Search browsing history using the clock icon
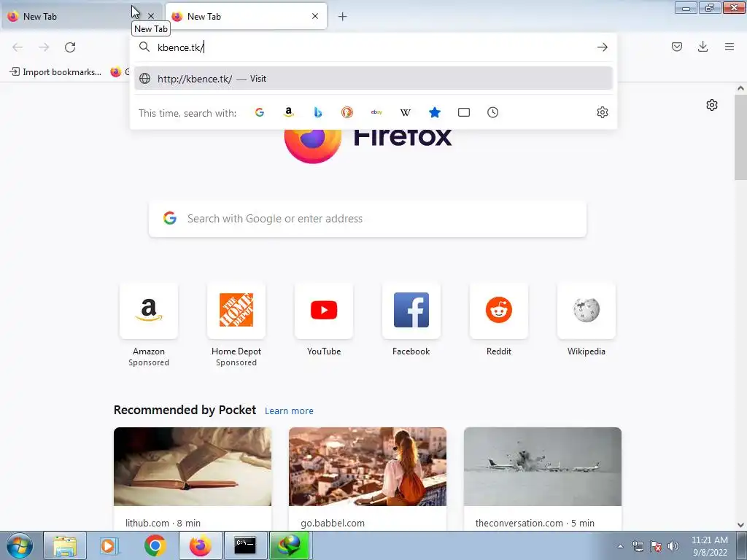 (x=493, y=112)
